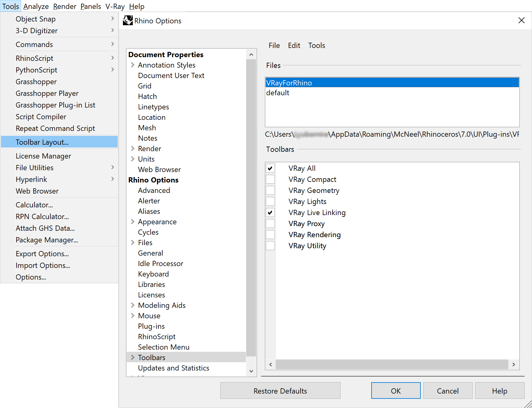This screenshot has height=408, width=532.
Task: Select the Mesh document property page
Action: [147, 127]
